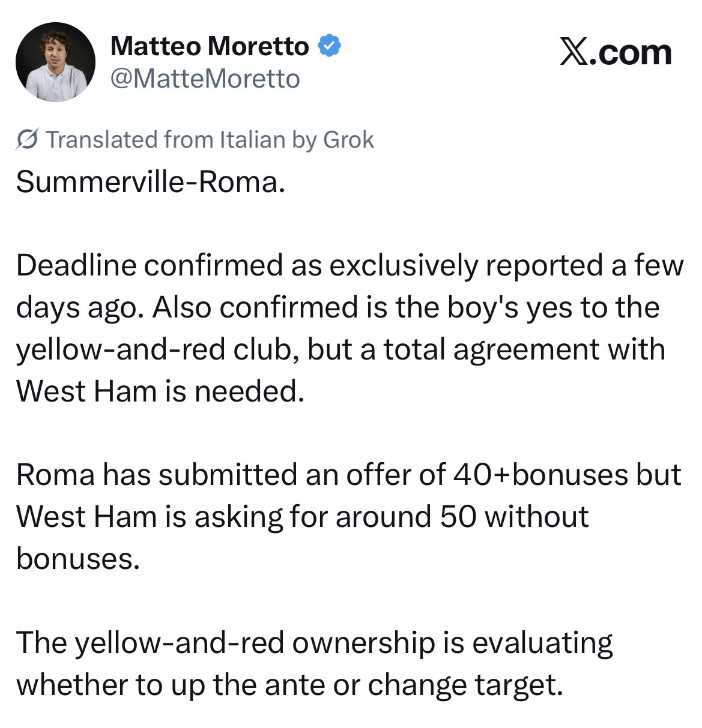Click the line starting "Deadline confirmed as exclusively"

point(350,266)
